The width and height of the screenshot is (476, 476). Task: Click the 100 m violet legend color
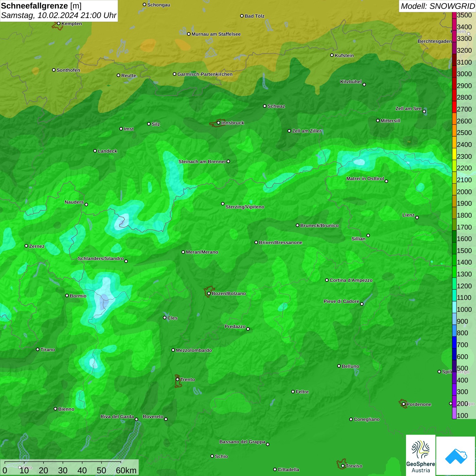[454, 413]
